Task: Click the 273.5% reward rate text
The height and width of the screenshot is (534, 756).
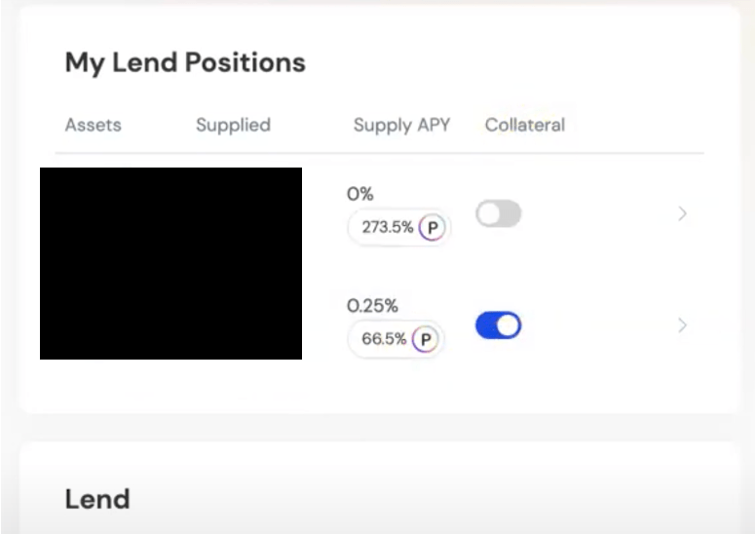Action: [387, 228]
